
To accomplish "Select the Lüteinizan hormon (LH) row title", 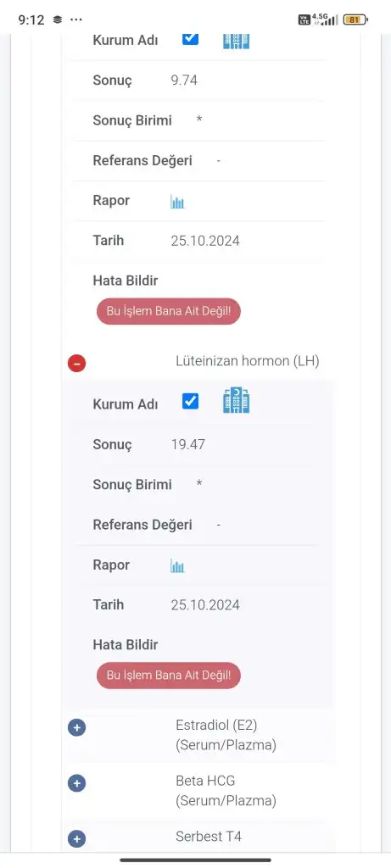I will pyautogui.click(x=247, y=361).
